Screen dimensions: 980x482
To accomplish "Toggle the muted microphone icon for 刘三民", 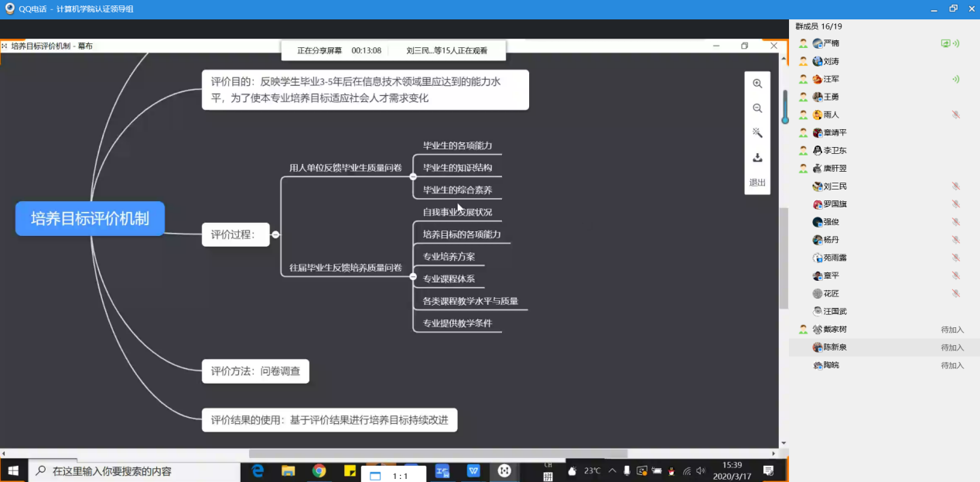I will coord(956,186).
